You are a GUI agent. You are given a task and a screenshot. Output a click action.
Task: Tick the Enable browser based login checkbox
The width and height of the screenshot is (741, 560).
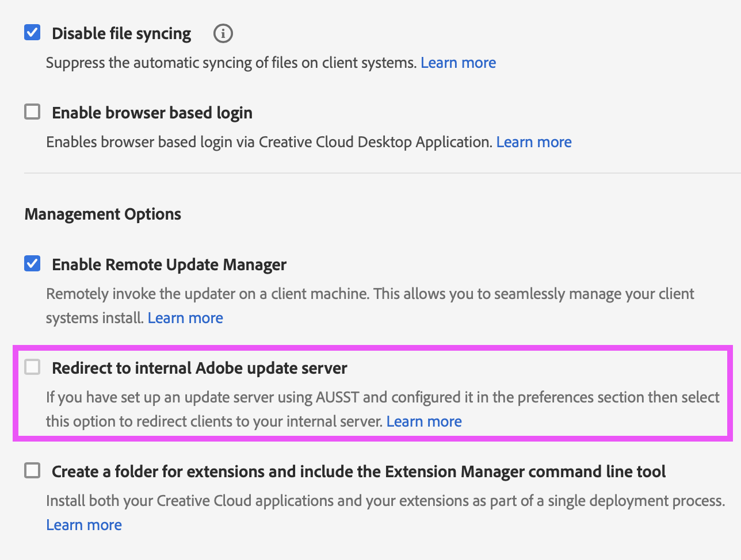[32, 112]
